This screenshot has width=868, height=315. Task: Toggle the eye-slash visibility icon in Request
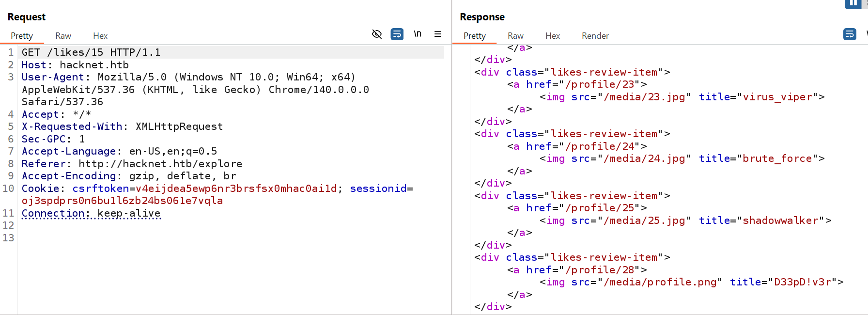(376, 34)
